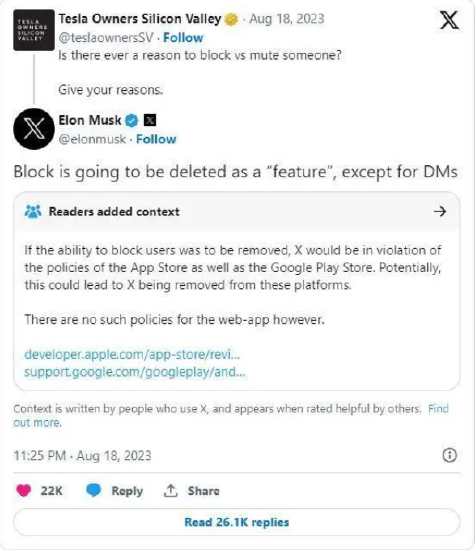Click the Share upload icon
This screenshot has height=550, width=475.
[170, 491]
